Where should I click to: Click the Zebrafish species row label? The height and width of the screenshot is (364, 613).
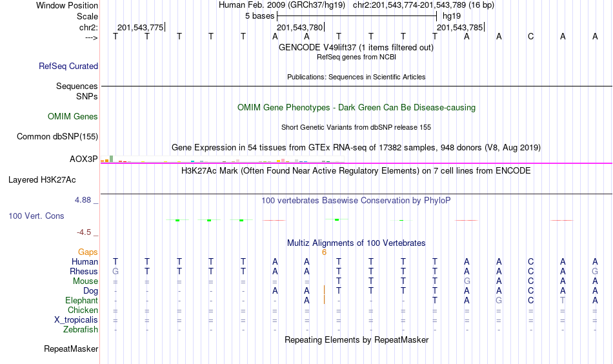pos(81,330)
